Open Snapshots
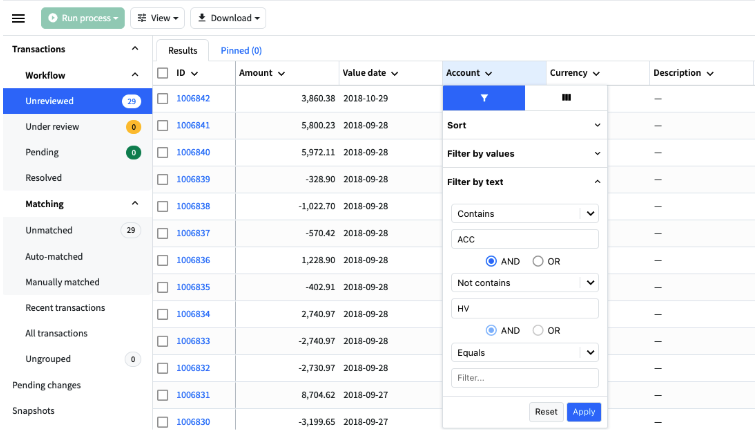The image size is (755, 440). pos(33,411)
